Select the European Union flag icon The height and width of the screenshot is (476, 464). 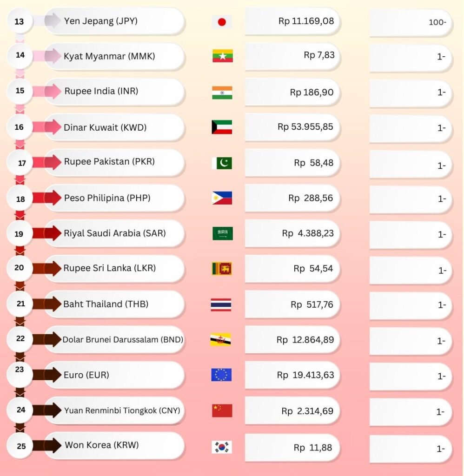[x=221, y=375]
